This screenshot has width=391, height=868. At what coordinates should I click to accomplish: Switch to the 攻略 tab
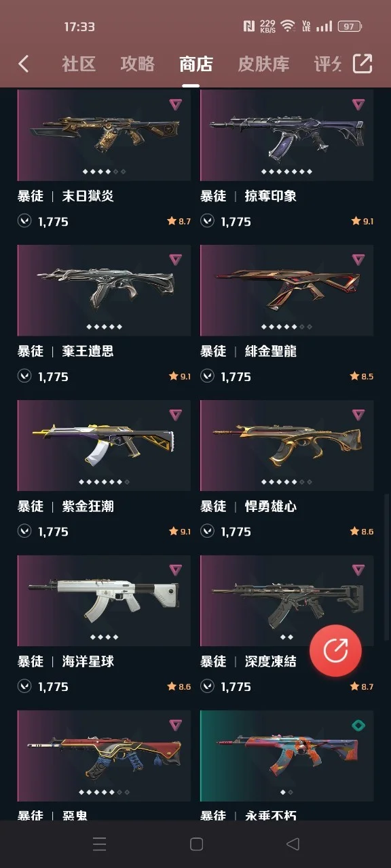[137, 64]
